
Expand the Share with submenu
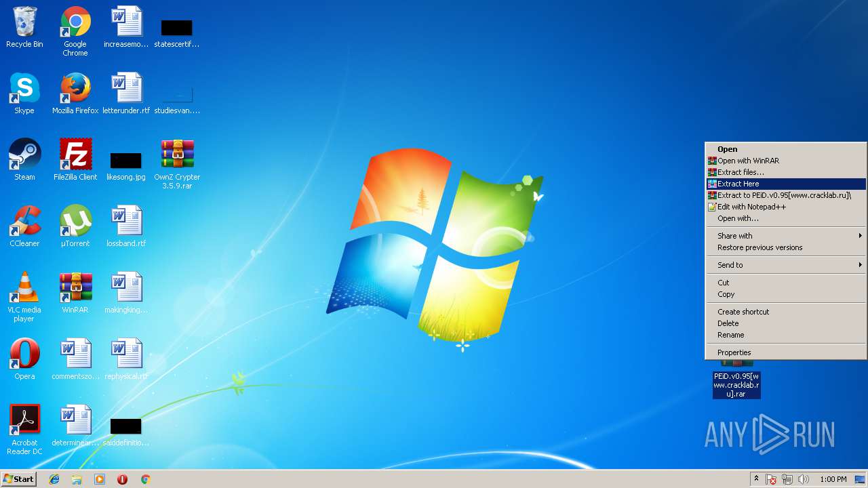point(786,236)
